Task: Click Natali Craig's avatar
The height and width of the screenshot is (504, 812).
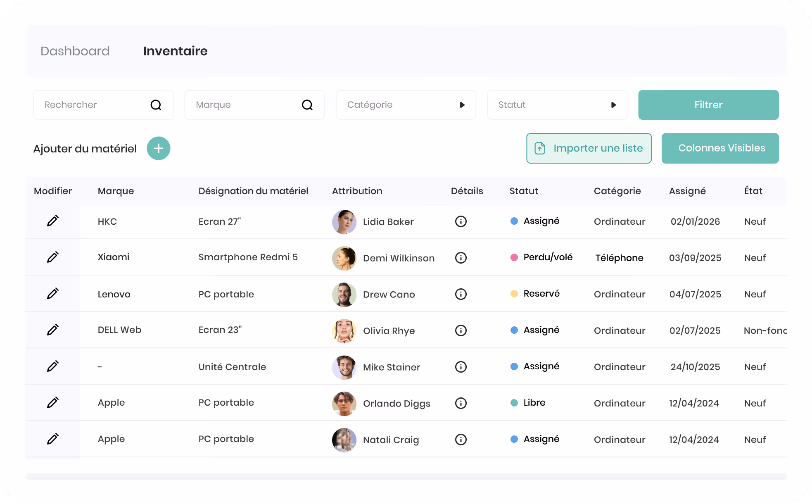Action: click(x=344, y=440)
